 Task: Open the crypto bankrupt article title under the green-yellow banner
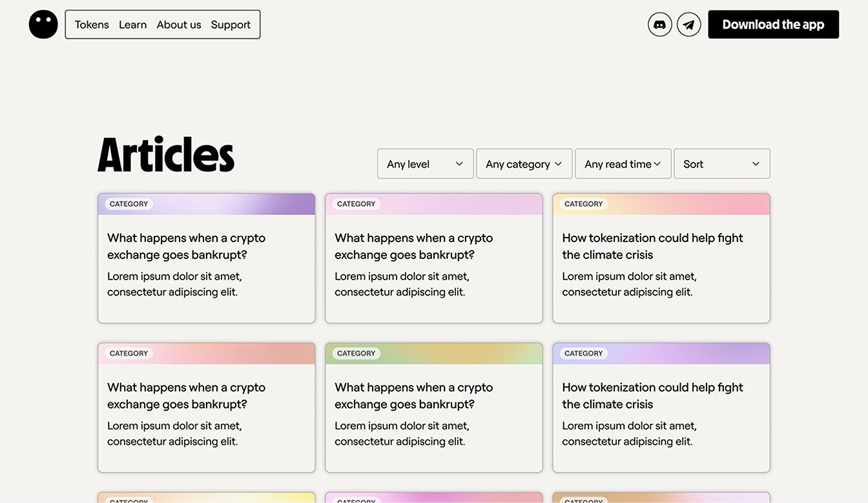point(413,396)
